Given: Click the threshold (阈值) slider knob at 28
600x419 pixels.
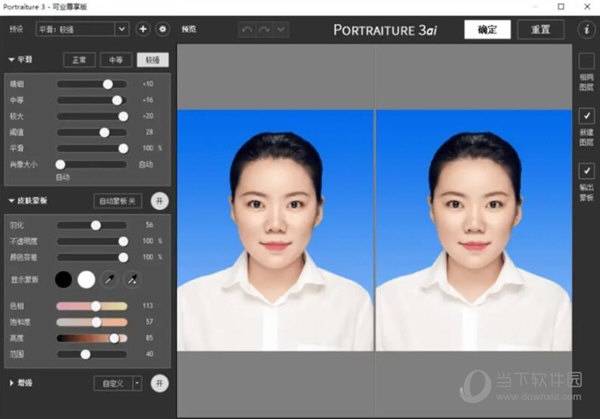Looking at the screenshot, I should click(x=104, y=132).
